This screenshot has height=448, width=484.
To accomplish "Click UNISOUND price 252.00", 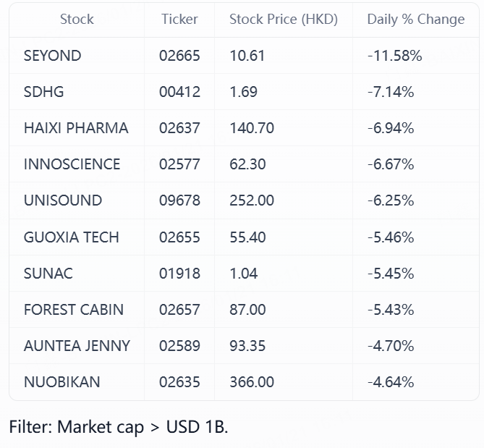I will pyautogui.click(x=252, y=200).
